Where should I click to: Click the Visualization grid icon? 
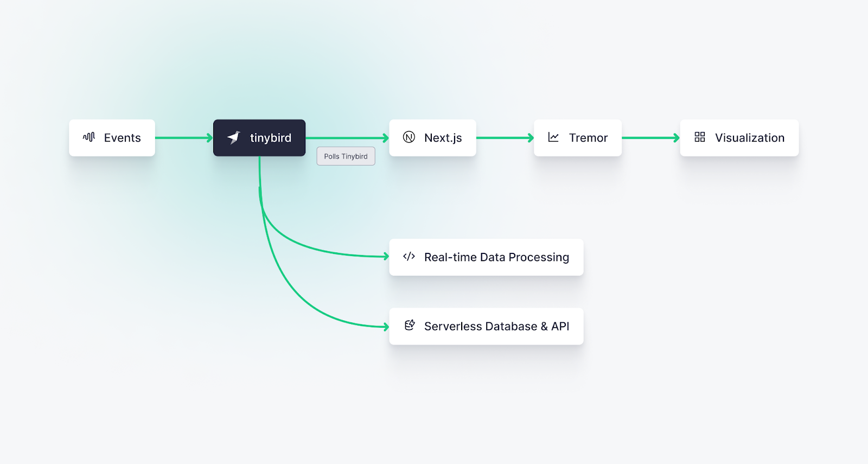click(700, 137)
